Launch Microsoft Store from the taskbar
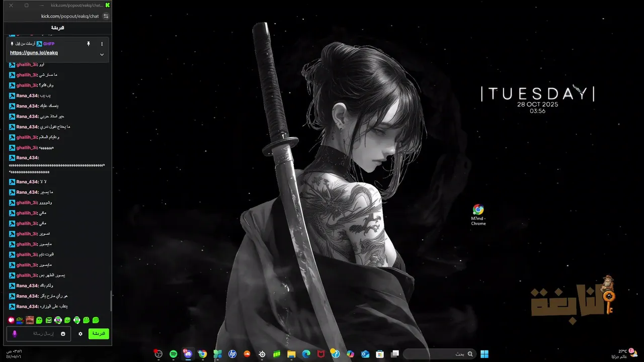The width and height of the screenshot is (644, 362). 380,354
